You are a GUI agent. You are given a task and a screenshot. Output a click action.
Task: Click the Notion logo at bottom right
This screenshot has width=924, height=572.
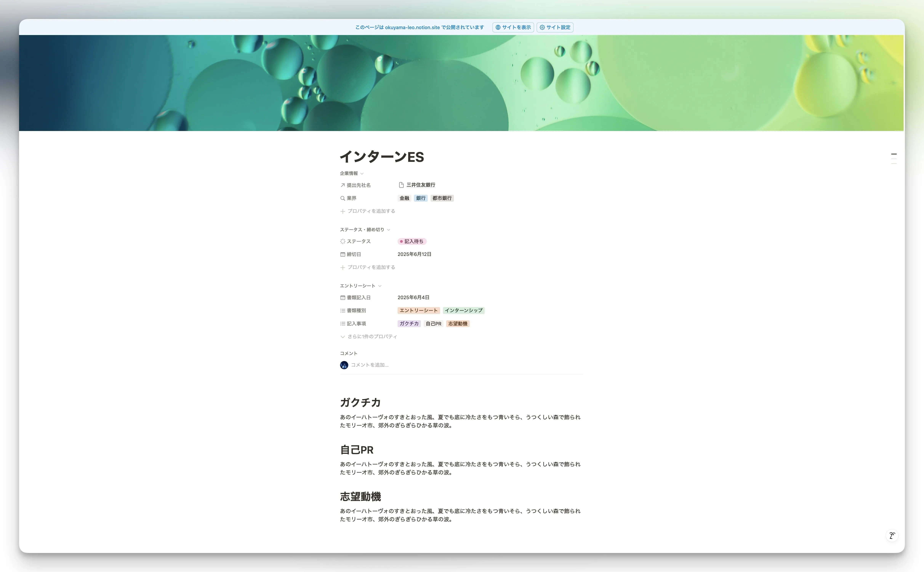click(x=892, y=535)
